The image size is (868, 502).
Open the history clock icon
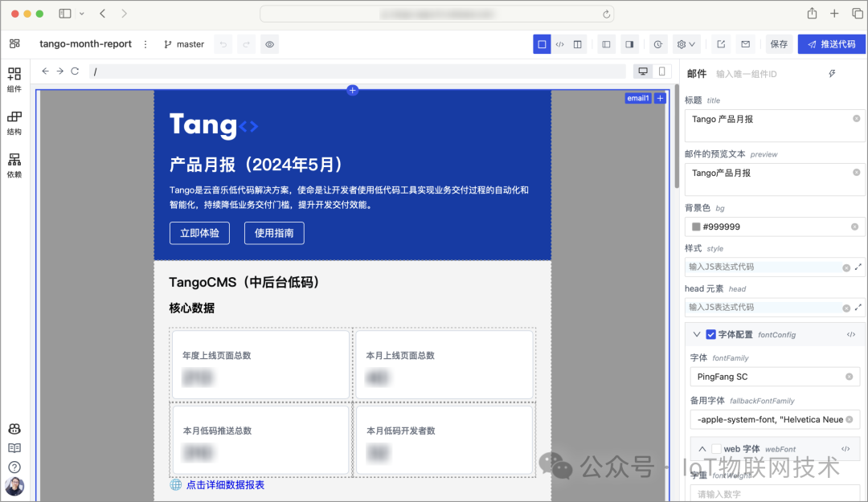click(657, 44)
